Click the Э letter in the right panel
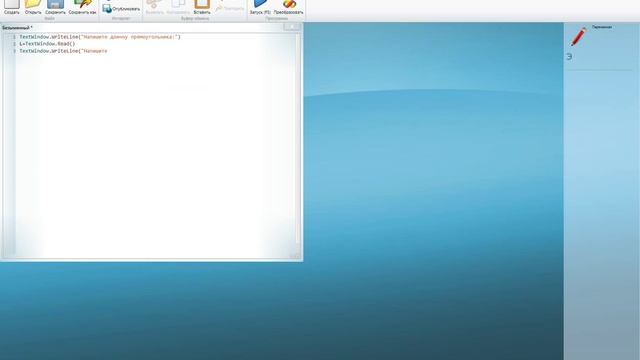The height and width of the screenshot is (360, 640). coord(569,57)
